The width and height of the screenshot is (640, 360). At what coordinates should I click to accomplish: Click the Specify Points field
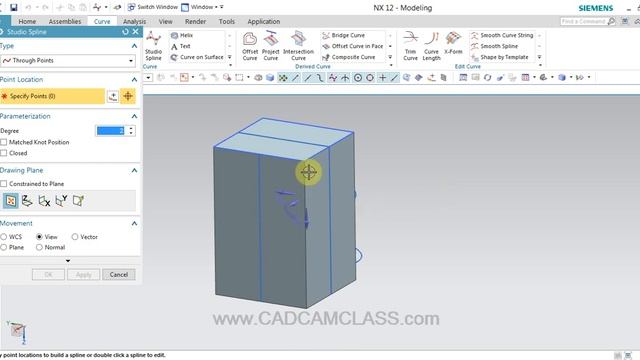[52, 96]
